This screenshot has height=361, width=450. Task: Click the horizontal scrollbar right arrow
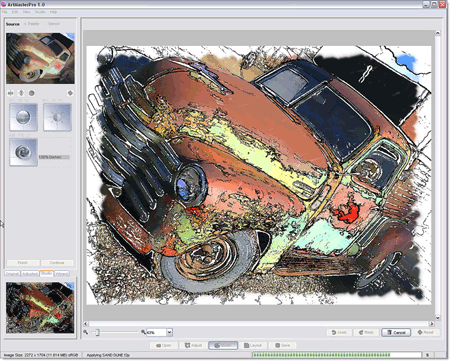pyautogui.click(x=432, y=323)
